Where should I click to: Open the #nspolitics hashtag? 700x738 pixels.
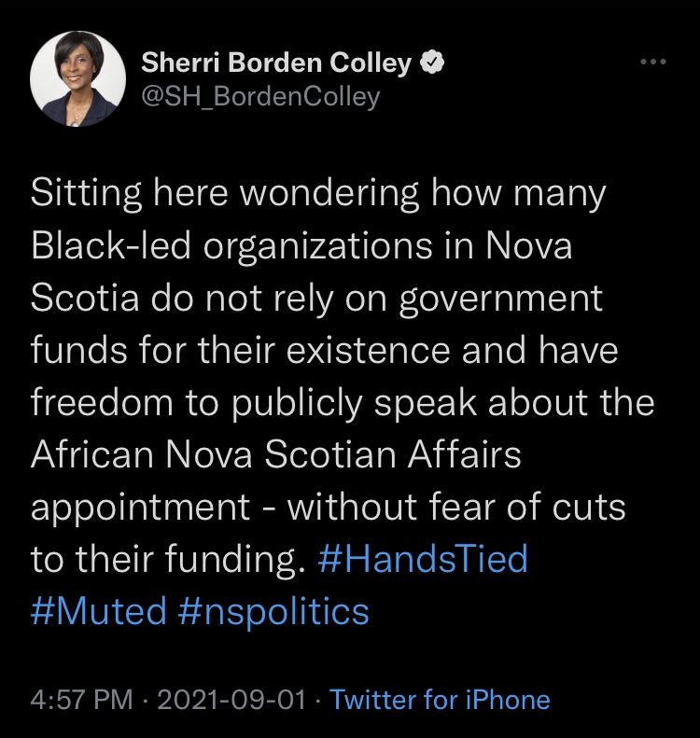click(271, 611)
